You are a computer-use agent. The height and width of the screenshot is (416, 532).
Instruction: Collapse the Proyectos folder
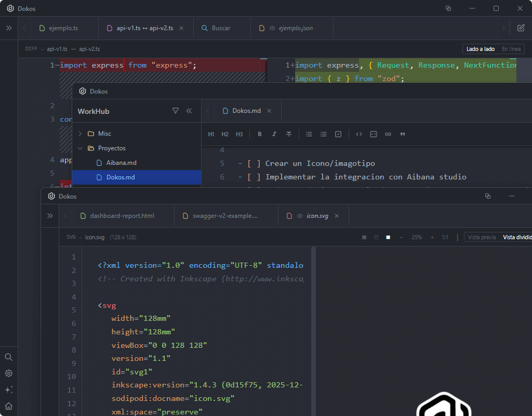pos(81,148)
